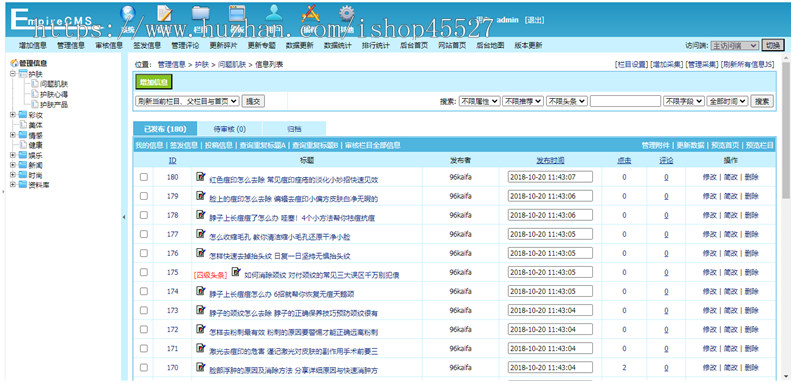Image resolution: width=793 pixels, height=383 pixels.
Task: Click the edit icon in row 175
Action: (x=236, y=272)
